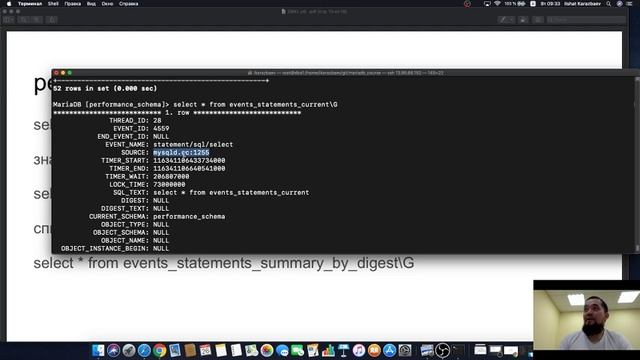Screen dimensions: 640x360
Task: Click the SQL_TEXT value in the terminal
Action: pyautogui.click(x=231, y=193)
